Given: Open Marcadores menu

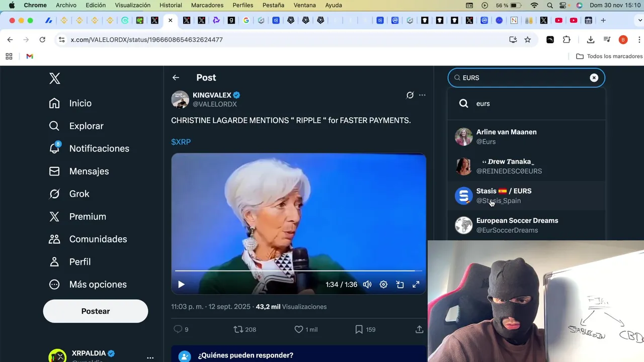Looking at the screenshot, I should click(207, 5).
